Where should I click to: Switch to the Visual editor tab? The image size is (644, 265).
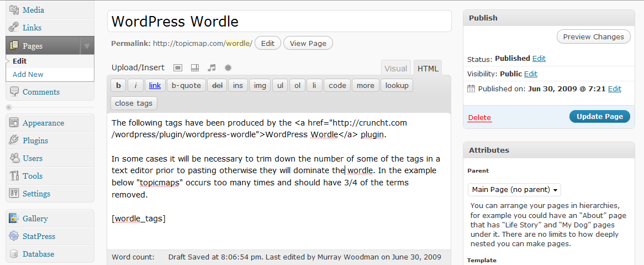pyautogui.click(x=395, y=69)
